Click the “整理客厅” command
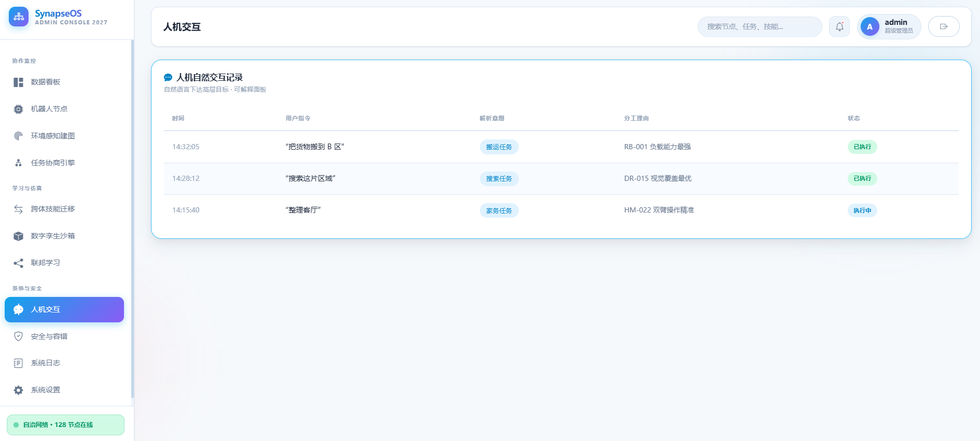 click(x=303, y=210)
